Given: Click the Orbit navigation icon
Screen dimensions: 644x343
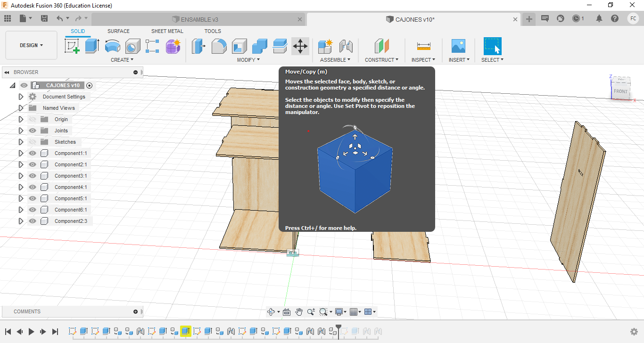Looking at the screenshot, I should click(271, 312).
